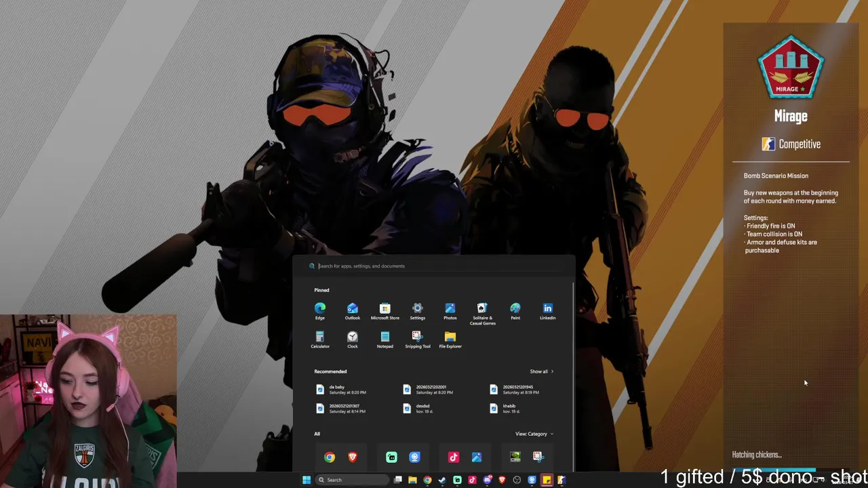Open Snipping Tool icon in All section
This screenshot has height=488, width=868.
coord(538,457)
